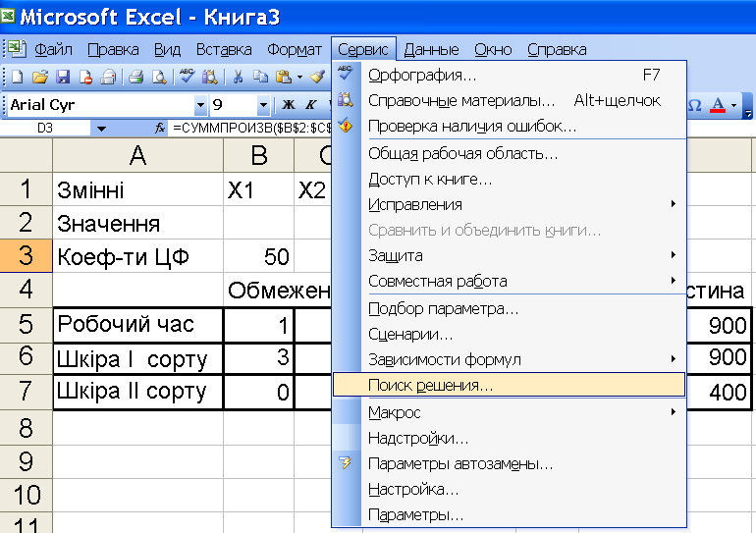Select the cell with value 400
756x533 pixels.
pyautogui.click(x=719, y=393)
